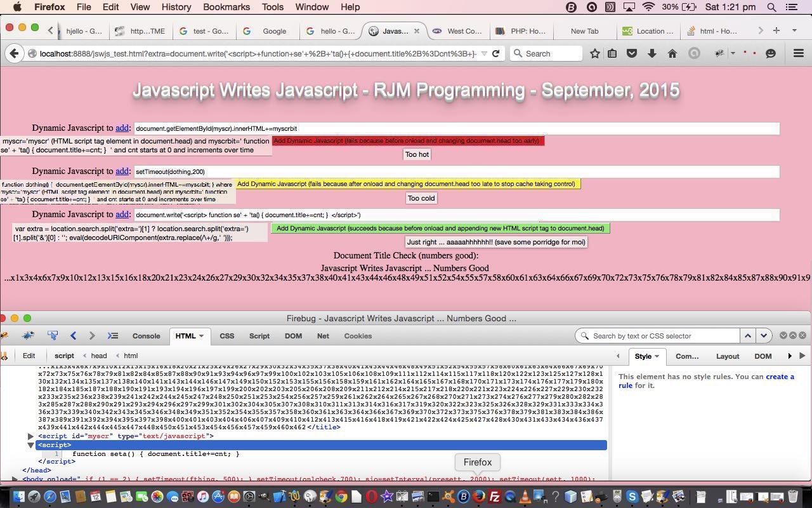Screen dimensions: 812x508
Task: Click the localhost URL address bar
Action: (x=257, y=54)
